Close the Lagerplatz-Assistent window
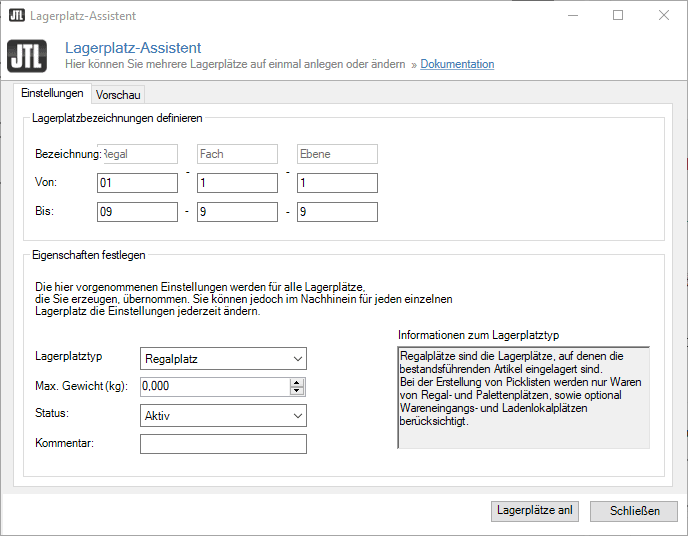Image resolution: width=688 pixels, height=536 pixels. point(664,15)
